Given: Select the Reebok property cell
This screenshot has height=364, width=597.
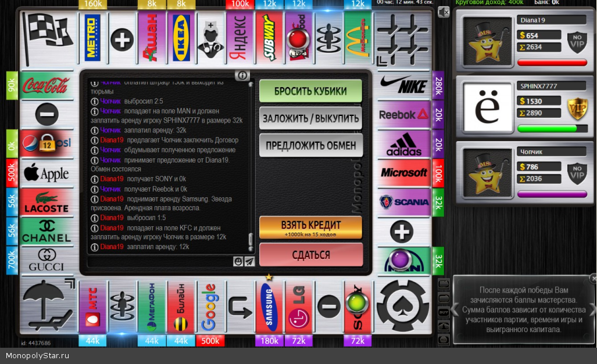Looking at the screenshot, I should point(403,114).
